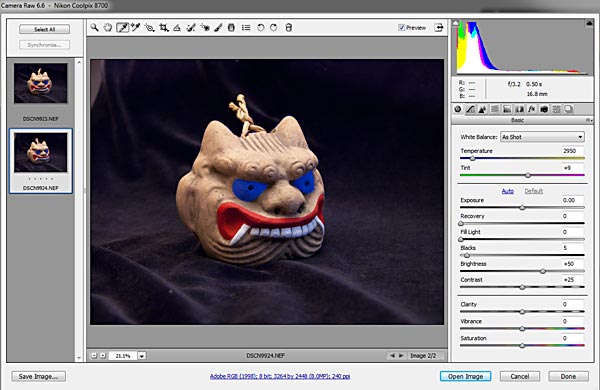
Task: Select the Hand tool
Action: pos(108,28)
